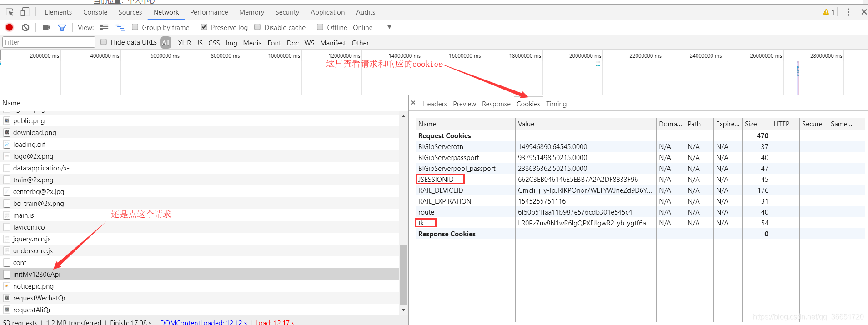Enable Disable cache checkbox
868x325 pixels.
257,27
